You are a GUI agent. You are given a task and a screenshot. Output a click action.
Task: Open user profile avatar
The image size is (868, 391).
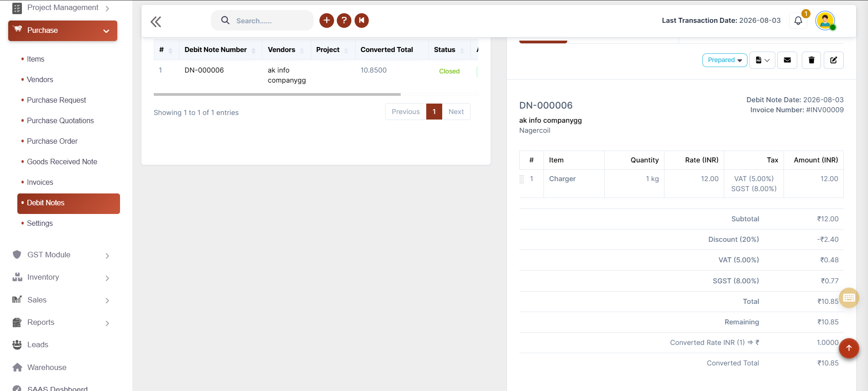tap(825, 21)
